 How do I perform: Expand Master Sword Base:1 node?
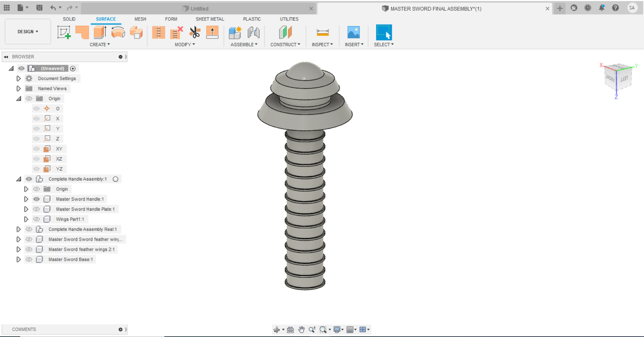point(19,259)
